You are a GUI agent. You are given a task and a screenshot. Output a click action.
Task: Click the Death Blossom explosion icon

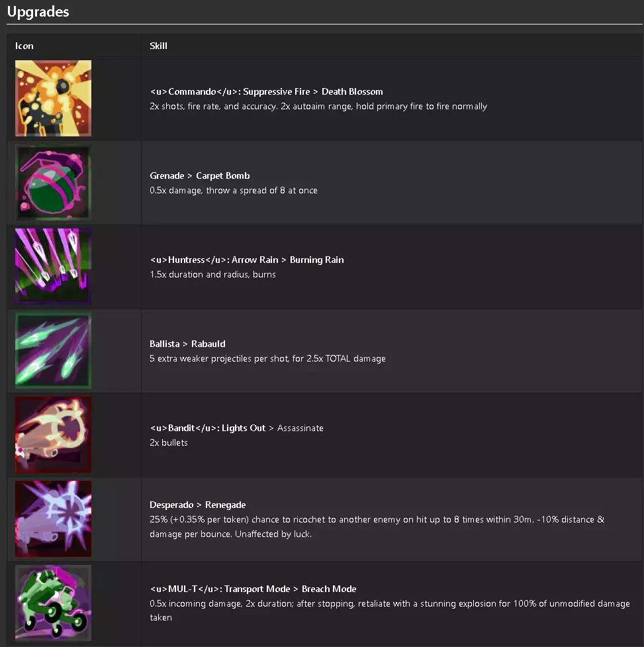(54, 98)
